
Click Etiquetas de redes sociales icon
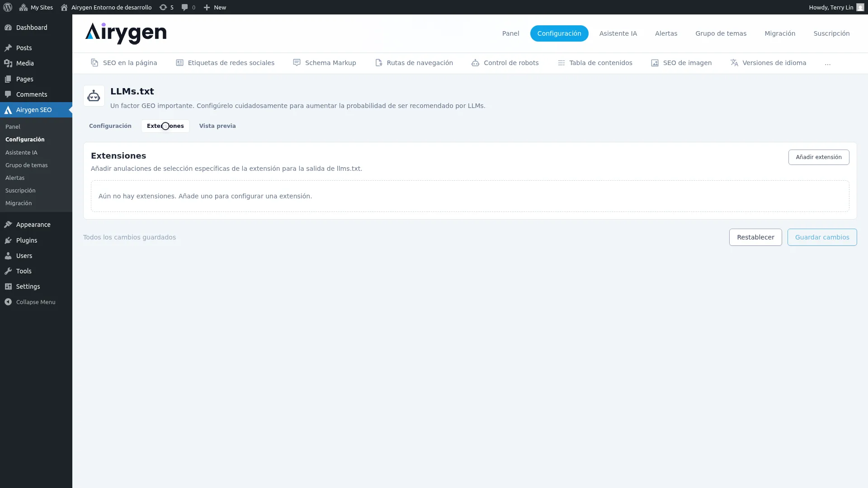coord(179,63)
